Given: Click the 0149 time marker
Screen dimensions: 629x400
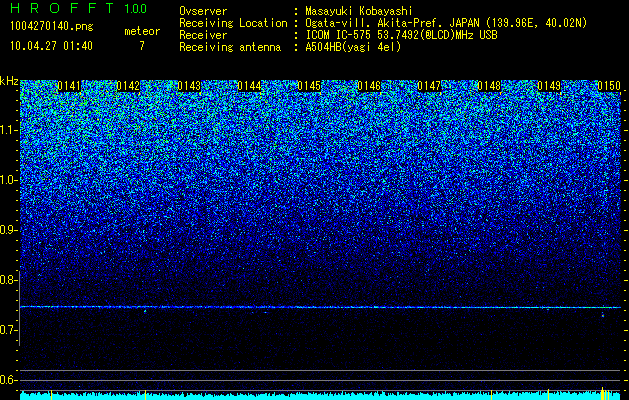Looking at the screenshot, I should click(x=549, y=86).
